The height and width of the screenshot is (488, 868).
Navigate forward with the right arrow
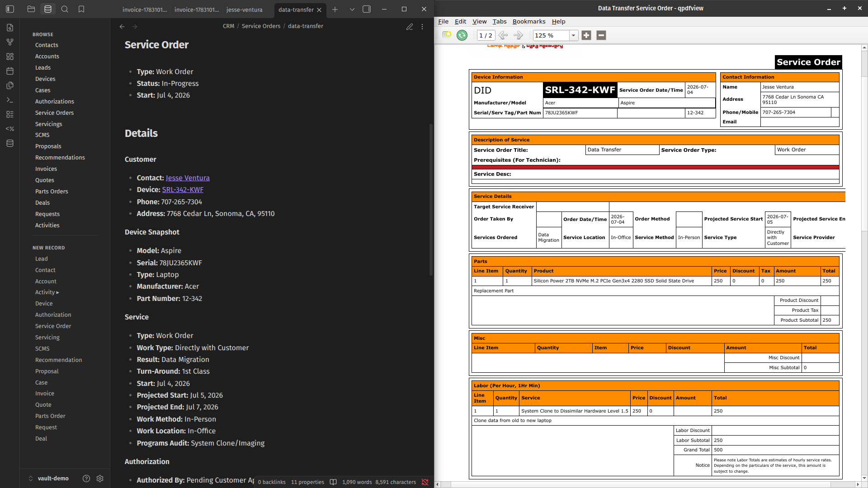(x=135, y=27)
